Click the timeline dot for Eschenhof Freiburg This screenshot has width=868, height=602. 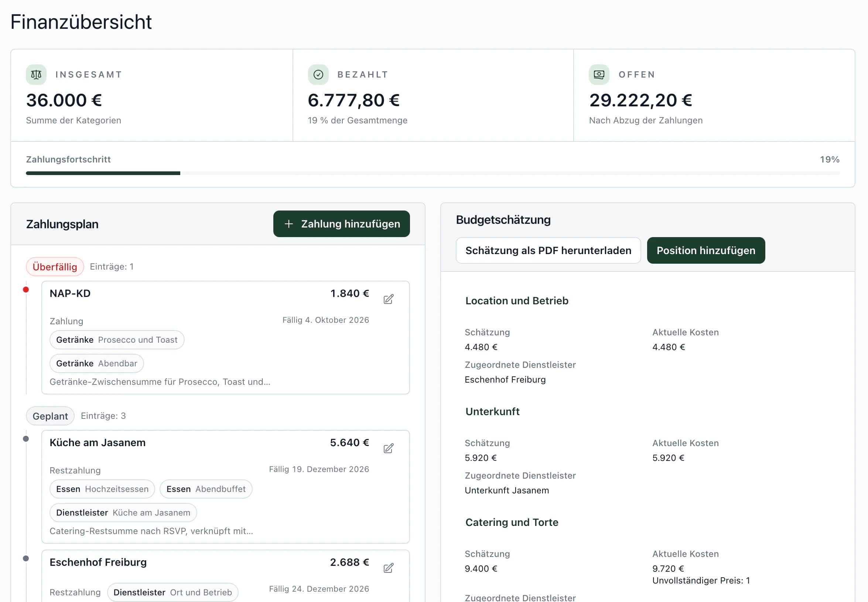[25, 558]
